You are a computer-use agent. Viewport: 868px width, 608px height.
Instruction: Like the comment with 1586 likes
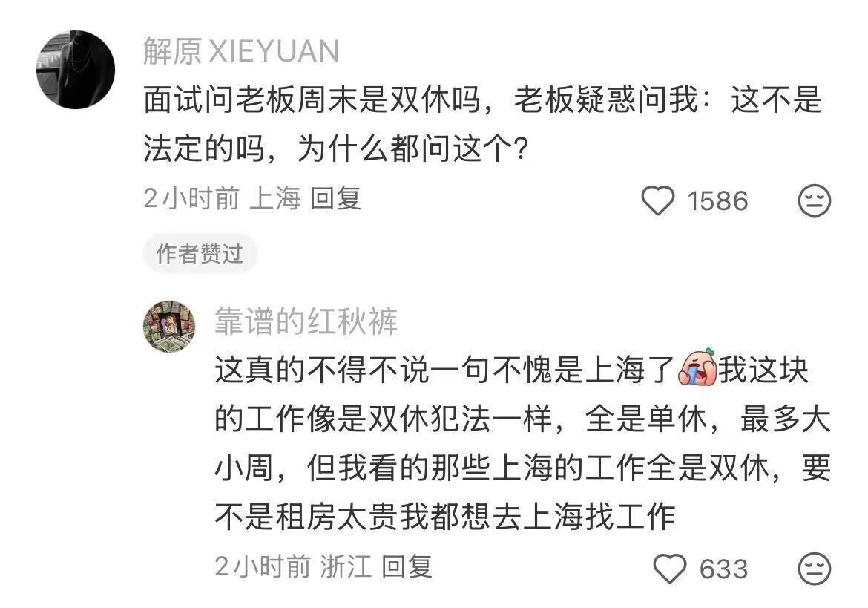click(x=657, y=200)
